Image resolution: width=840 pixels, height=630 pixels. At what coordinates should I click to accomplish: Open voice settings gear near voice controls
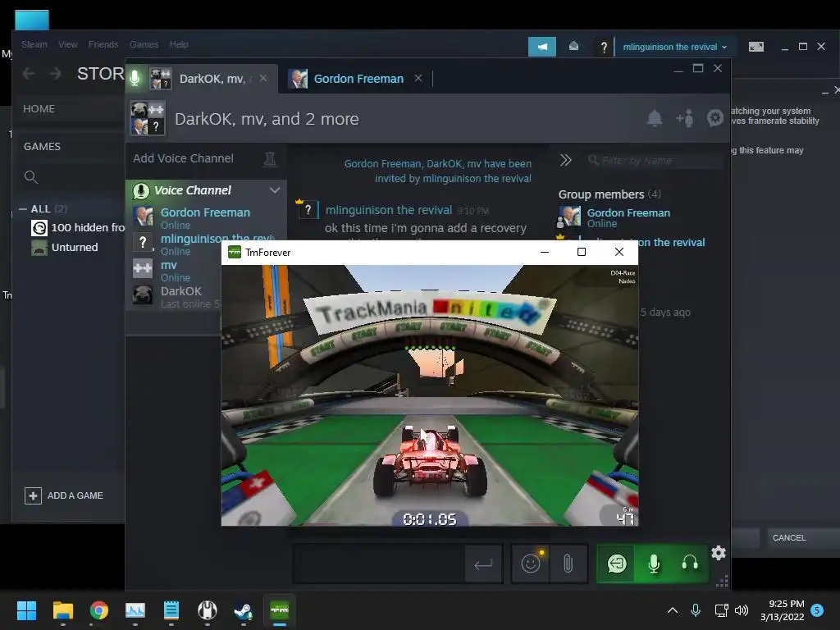[719, 553]
